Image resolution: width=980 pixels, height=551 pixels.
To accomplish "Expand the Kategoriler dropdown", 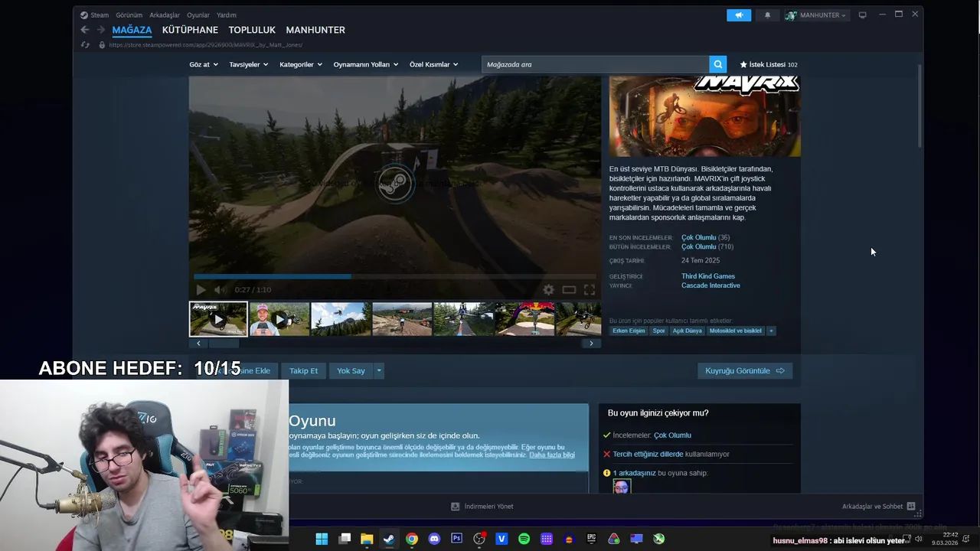I will (301, 64).
